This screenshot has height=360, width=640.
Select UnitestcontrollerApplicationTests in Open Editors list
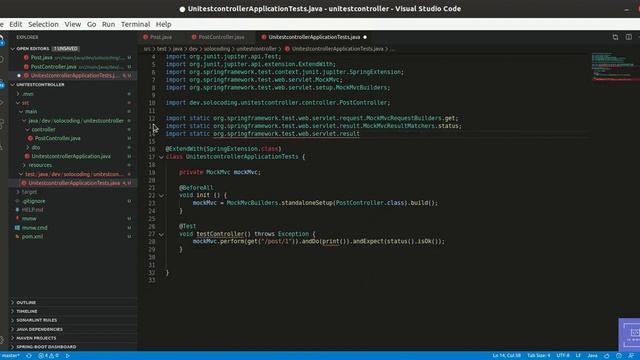click(x=74, y=76)
